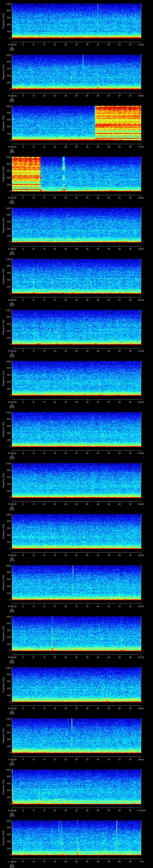
Task: Click the 10:50:00 start time label
Action: [12, 351]
